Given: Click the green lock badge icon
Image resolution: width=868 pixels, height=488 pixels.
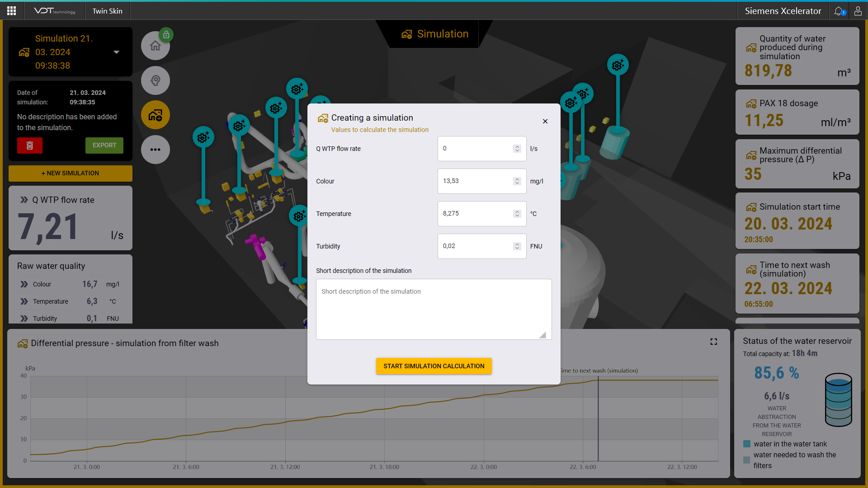Looking at the screenshot, I should pyautogui.click(x=166, y=35).
